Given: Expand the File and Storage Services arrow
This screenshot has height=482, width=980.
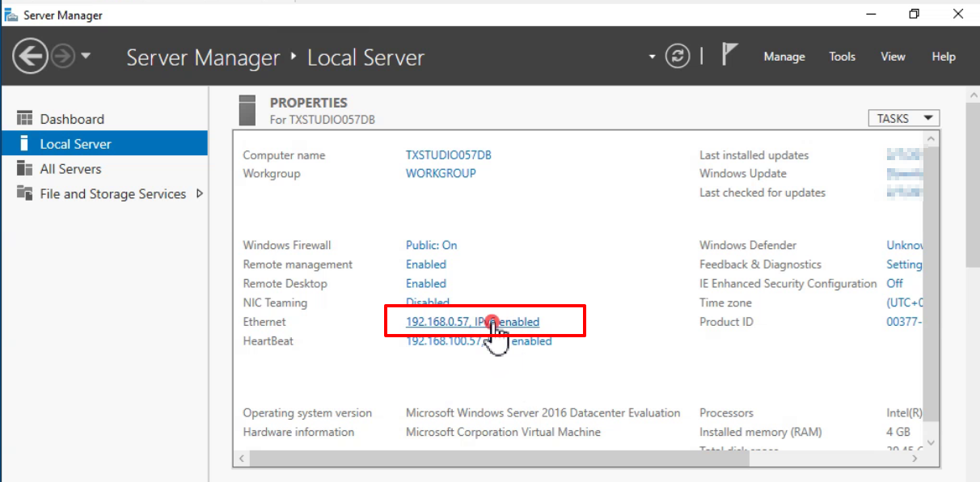Looking at the screenshot, I should 199,194.
